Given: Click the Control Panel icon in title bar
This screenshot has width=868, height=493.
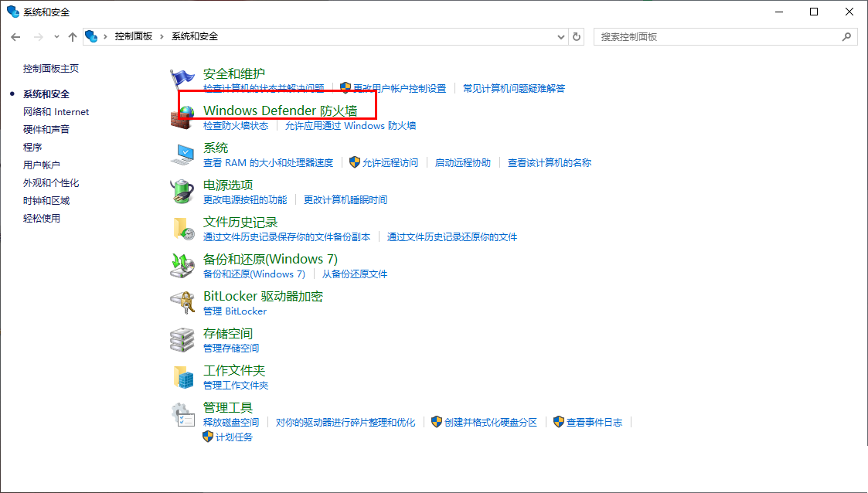Looking at the screenshot, I should 12,12.
